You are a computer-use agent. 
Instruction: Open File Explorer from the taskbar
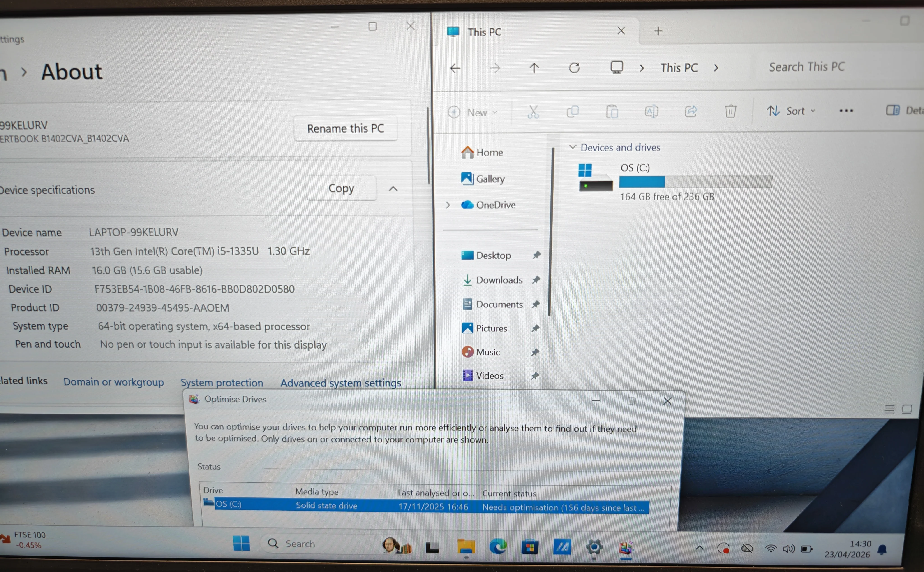pos(466,547)
